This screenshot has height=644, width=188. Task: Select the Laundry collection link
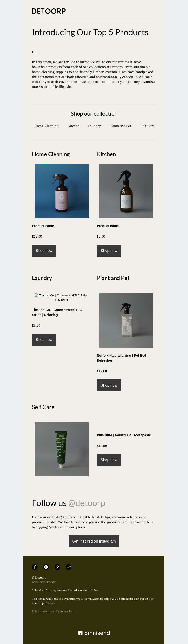[x=94, y=126]
